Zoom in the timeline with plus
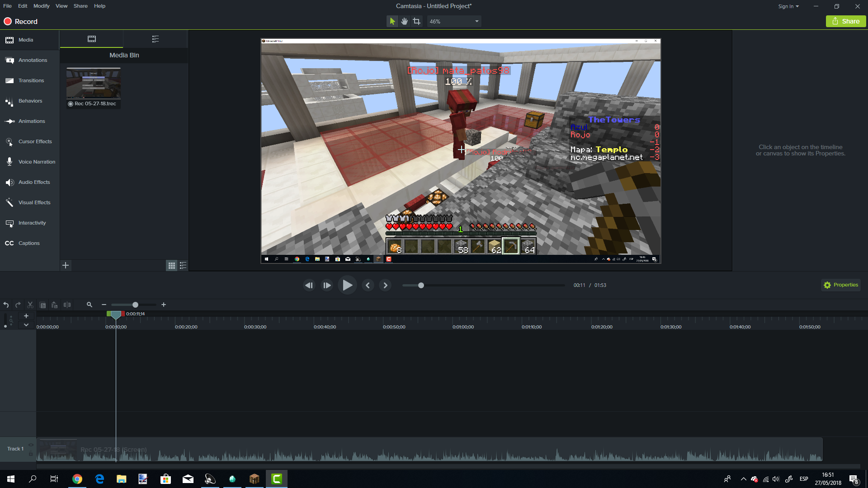This screenshot has height=488, width=868. point(164,305)
